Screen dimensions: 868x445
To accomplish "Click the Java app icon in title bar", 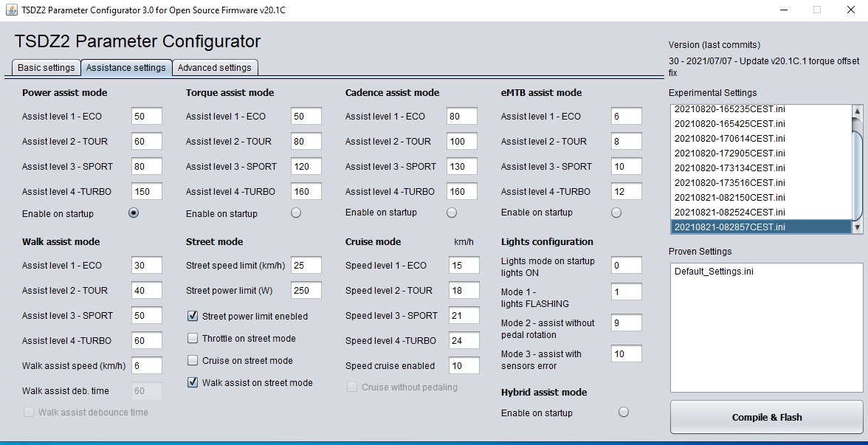I will (12, 10).
